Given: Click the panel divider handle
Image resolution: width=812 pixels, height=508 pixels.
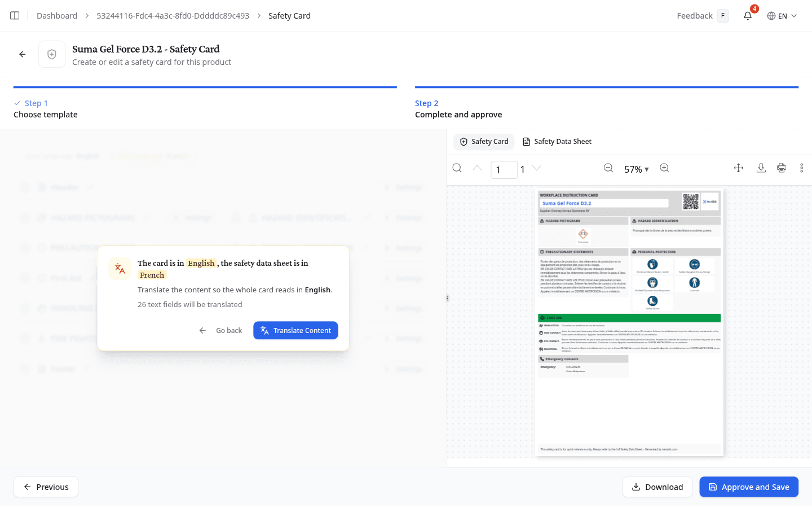Looking at the screenshot, I should coord(447,298).
